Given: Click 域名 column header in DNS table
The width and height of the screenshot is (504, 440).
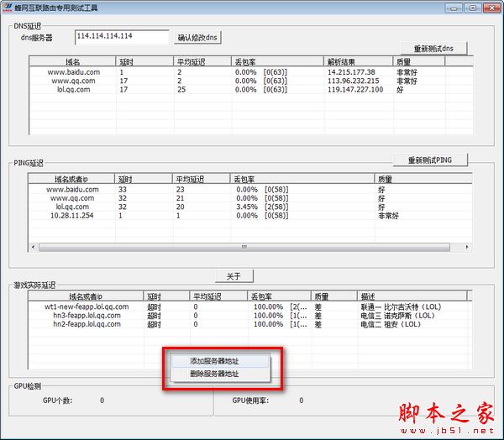Looking at the screenshot, I should (72, 61).
